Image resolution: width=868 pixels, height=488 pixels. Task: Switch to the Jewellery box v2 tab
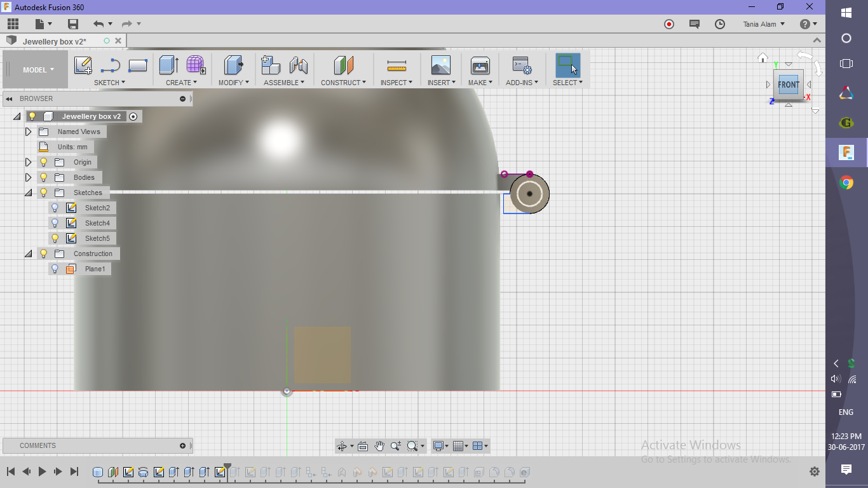click(55, 41)
